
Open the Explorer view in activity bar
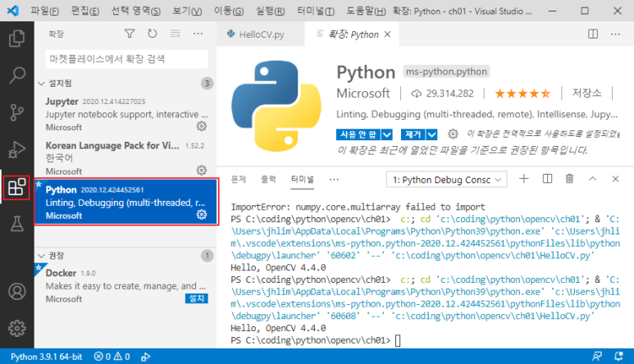tap(16, 39)
